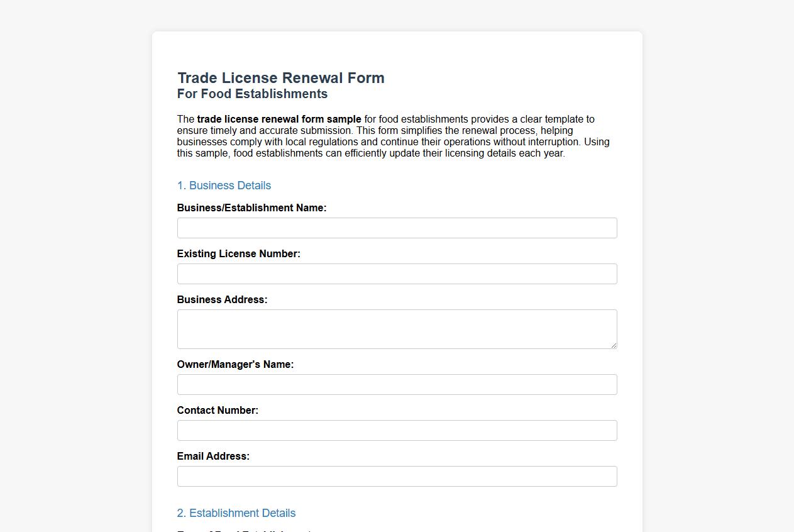This screenshot has height=532, width=794.
Task: Click the 'Owner/Manager's Name:' label
Action: click(x=235, y=364)
